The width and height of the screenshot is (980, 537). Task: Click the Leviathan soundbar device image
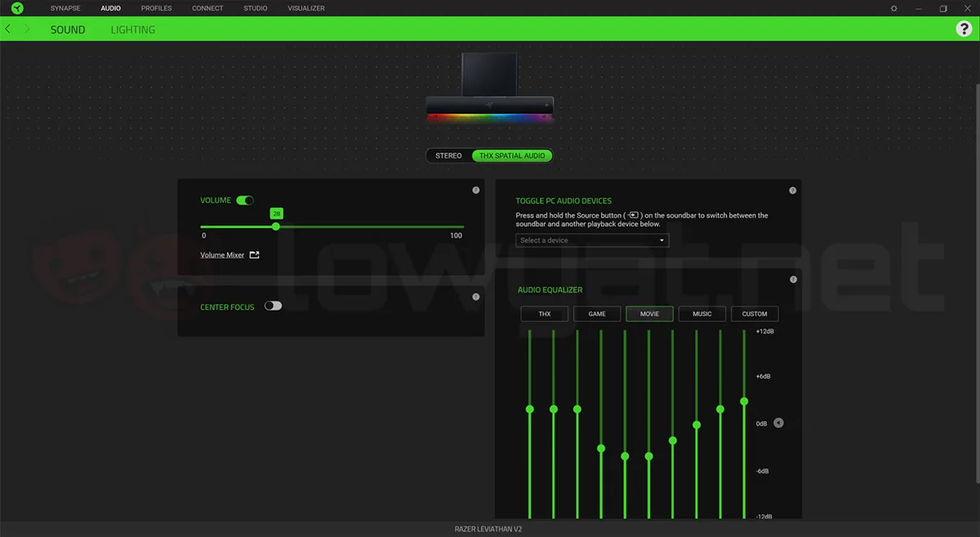pos(490,88)
